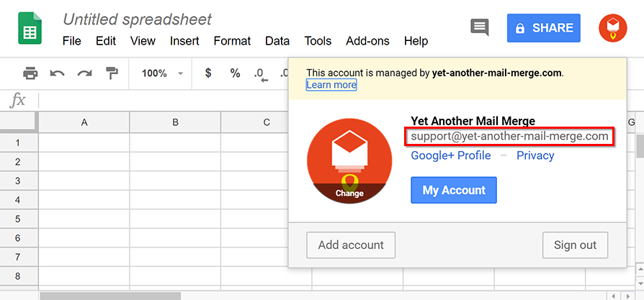
Task: Click the account avatar in top right
Action: pos(612,28)
